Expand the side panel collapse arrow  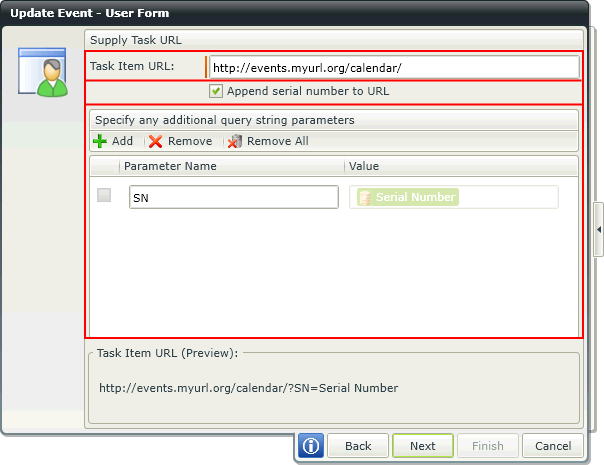point(599,230)
